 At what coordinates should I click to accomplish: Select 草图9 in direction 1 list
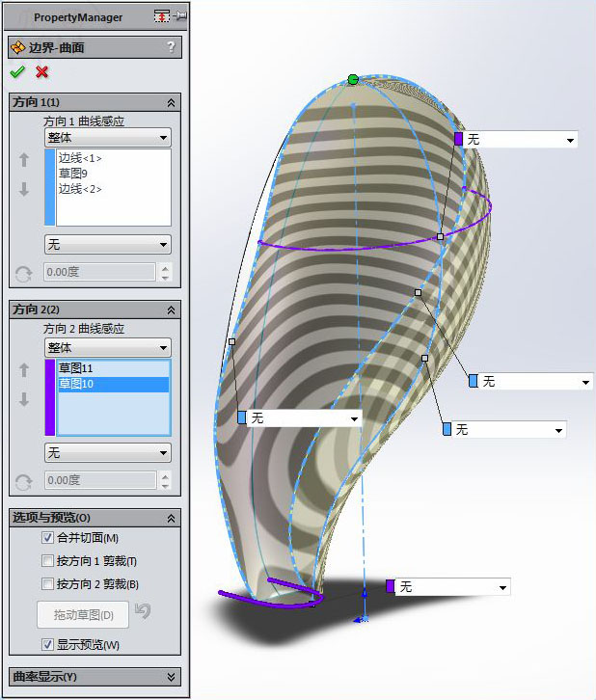(x=72, y=174)
